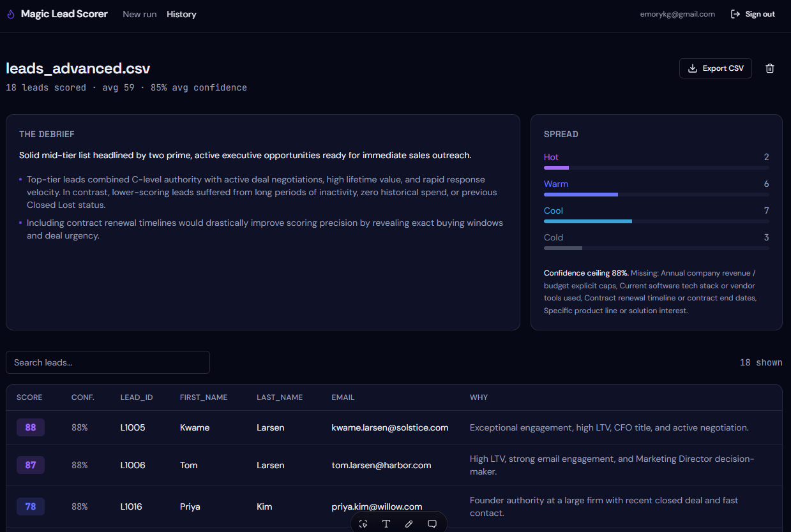Click email kwame.larsen@solstice.com
Viewport: 791px width, 532px height.
[390, 427]
